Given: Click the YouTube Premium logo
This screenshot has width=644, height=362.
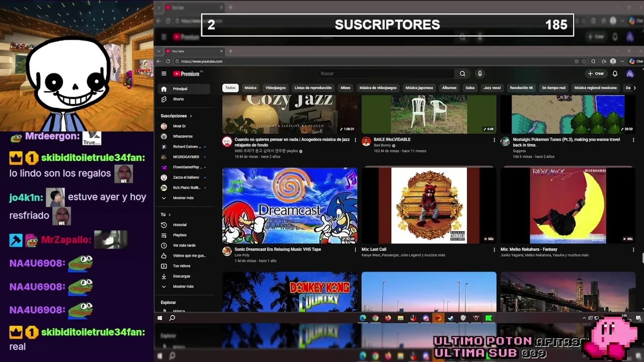Looking at the screenshot, I should coord(186,73).
